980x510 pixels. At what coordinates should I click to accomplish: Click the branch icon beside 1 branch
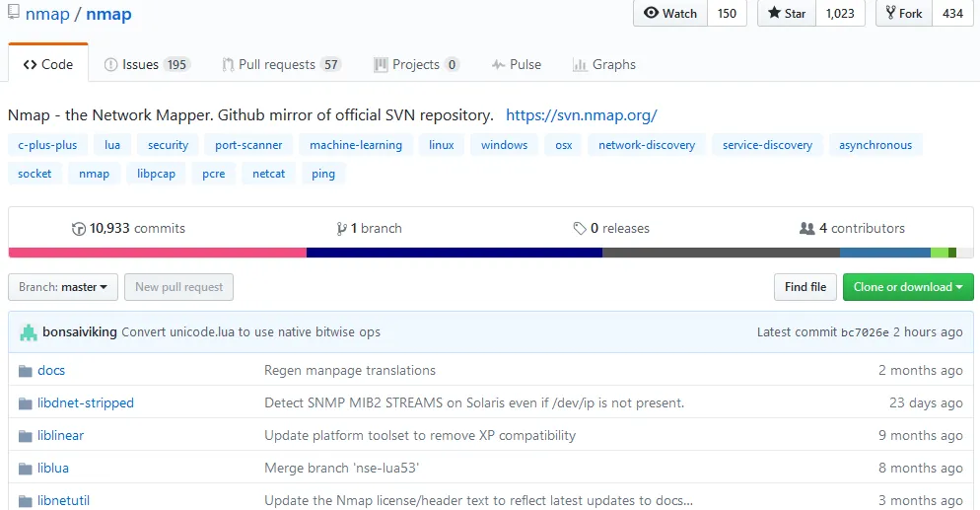341,229
